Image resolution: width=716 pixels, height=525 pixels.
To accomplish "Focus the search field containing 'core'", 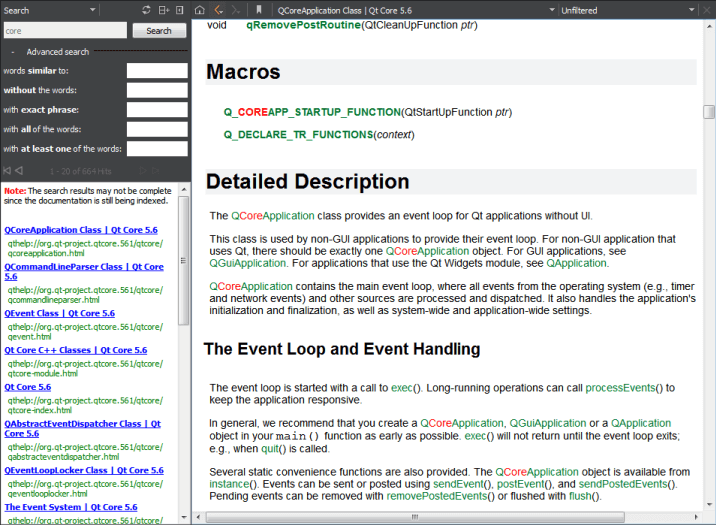I will (x=65, y=31).
